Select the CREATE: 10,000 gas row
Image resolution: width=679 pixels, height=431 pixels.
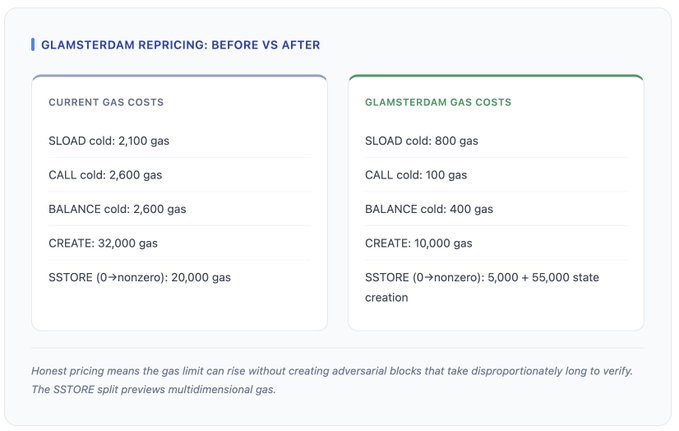[418, 243]
